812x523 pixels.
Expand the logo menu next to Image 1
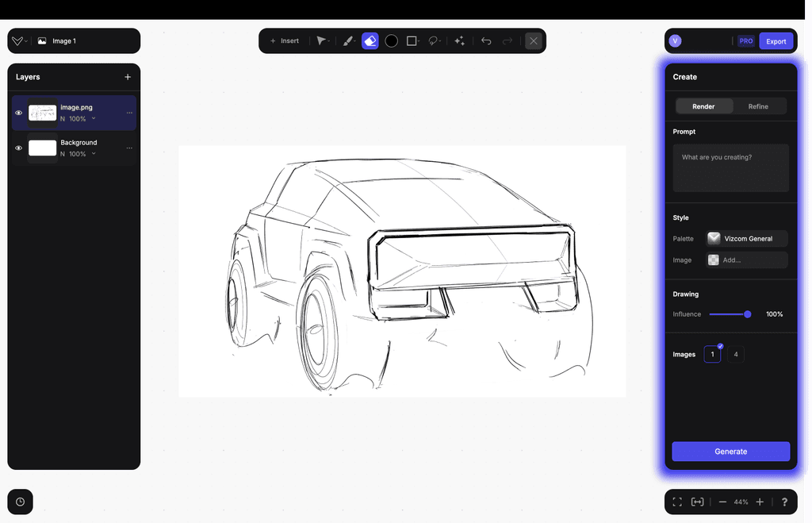coord(19,40)
